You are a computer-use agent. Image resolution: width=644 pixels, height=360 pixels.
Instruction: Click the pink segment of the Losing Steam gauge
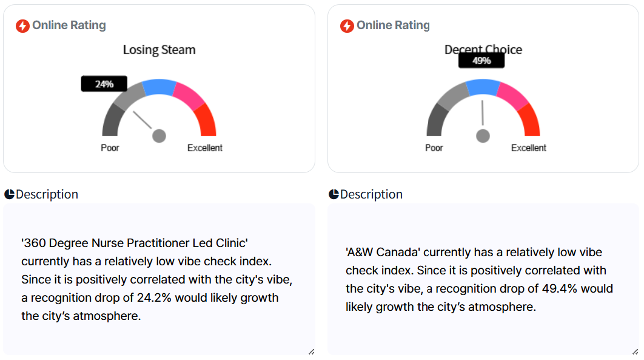coord(188,95)
